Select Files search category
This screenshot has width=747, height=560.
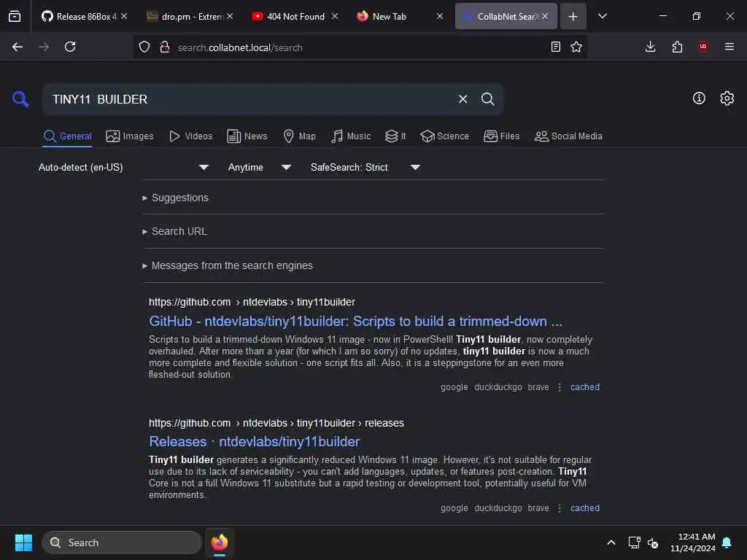[501, 136]
